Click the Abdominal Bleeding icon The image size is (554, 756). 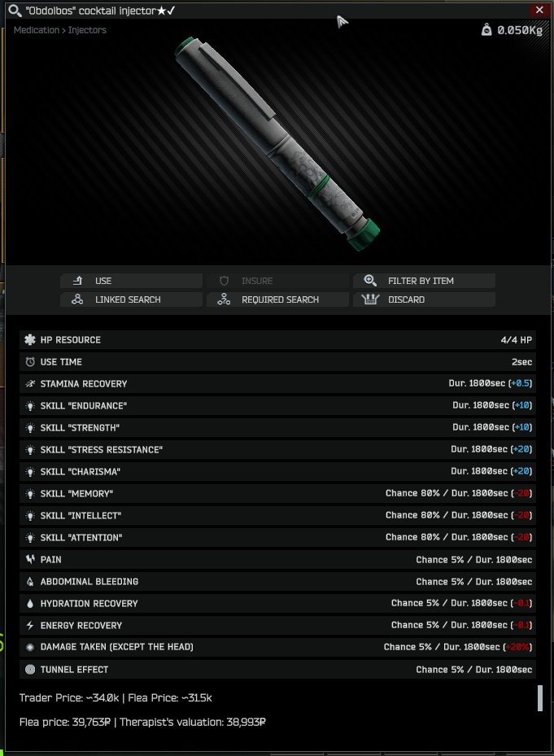pos(30,582)
